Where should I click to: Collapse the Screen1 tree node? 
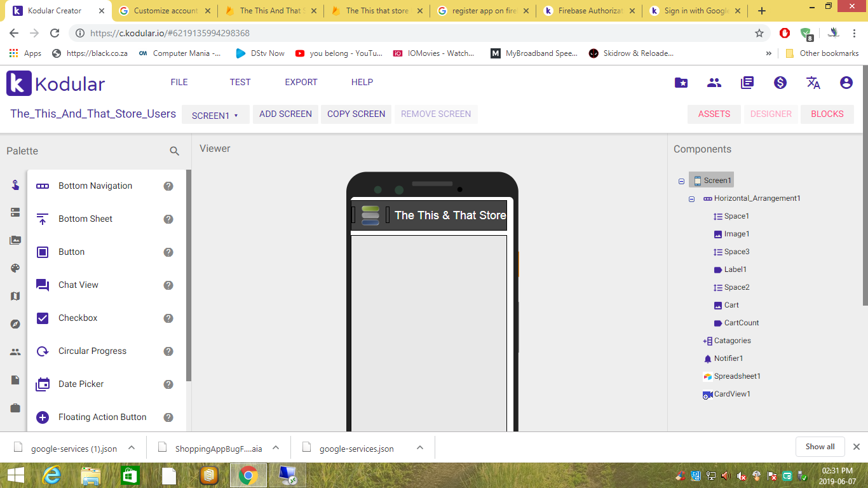pyautogui.click(x=682, y=181)
